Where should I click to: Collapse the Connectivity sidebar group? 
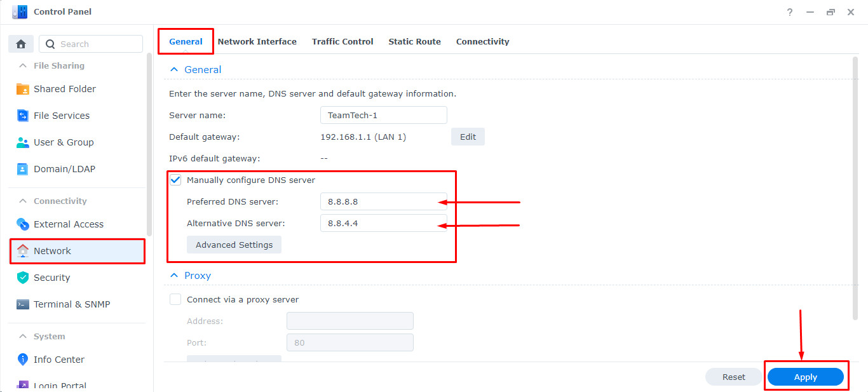tap(24, 201)
